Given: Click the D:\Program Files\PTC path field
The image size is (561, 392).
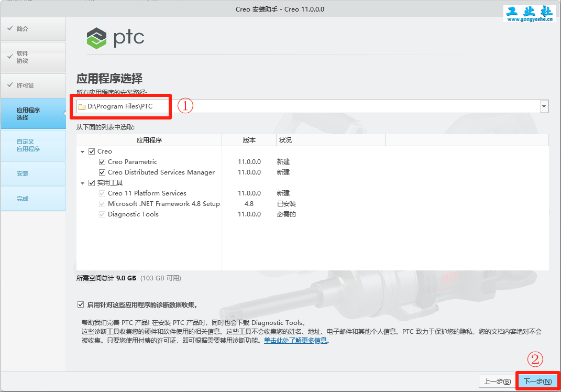Looking at the screenshot, I should tap(312, 106).
